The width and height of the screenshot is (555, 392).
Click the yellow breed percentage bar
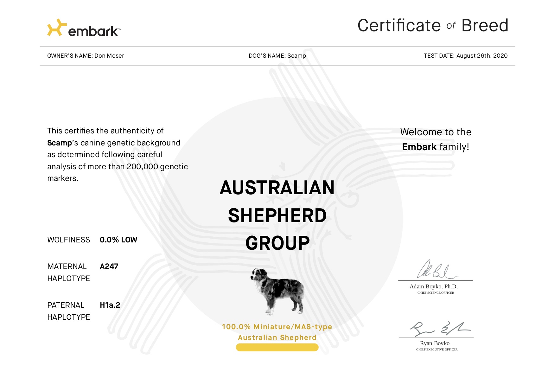[x=277, y=348]
